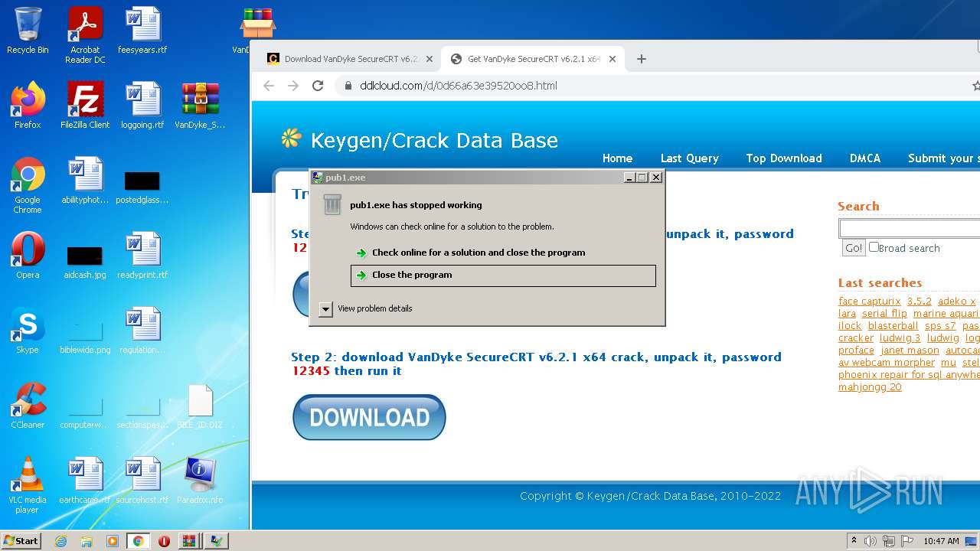Image resolution: width=980 pixels, height=551 pixels.
Task: Open the serial flip search link
Action: point(884,314)
